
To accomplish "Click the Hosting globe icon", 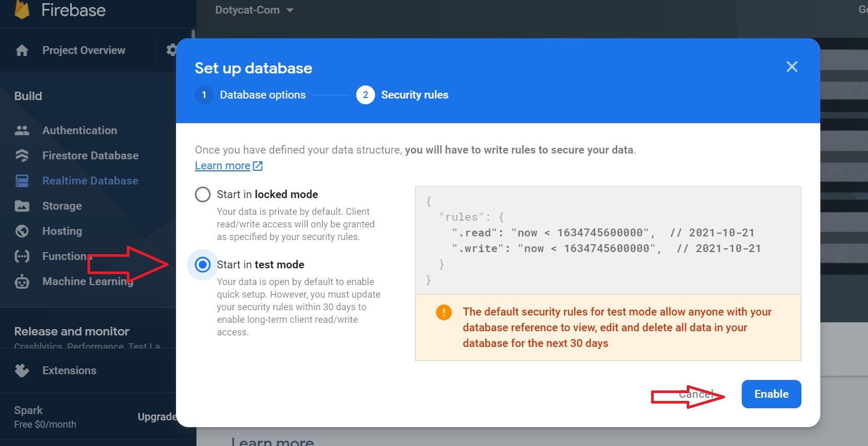I will click(22, 231).
